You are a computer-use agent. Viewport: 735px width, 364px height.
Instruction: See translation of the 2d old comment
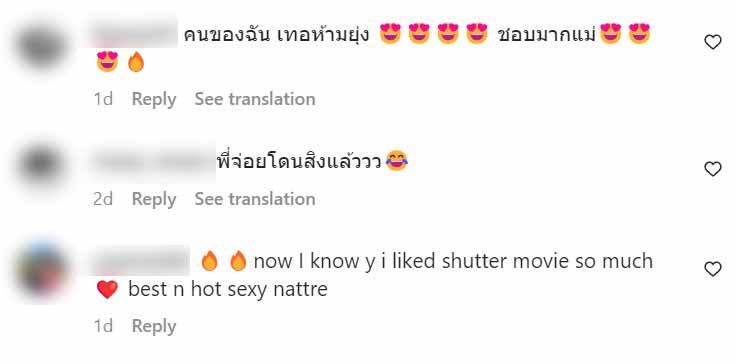point(255,199)
